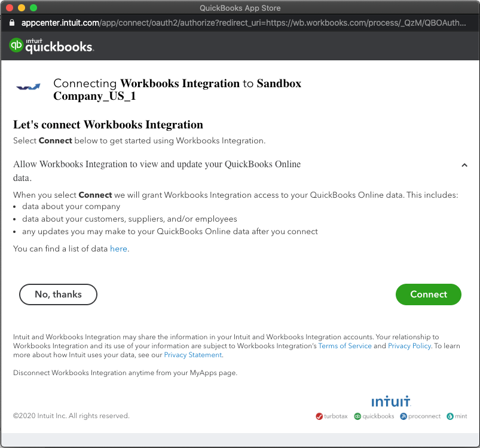Click the appcenter.intuit.com address bar URL
The image size is (480, 448).
pyautogui.click(x=243, y=23)
